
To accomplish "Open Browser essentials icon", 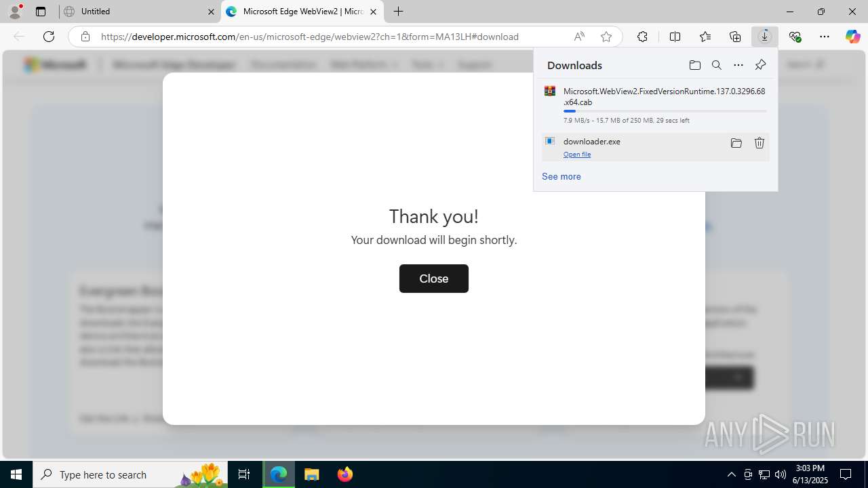I will 795,37.
